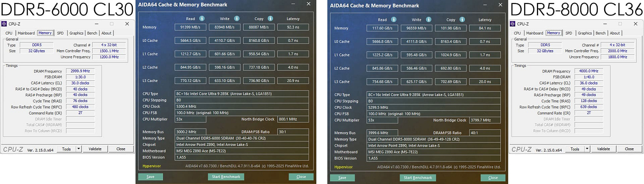Viewport: 644px width, 184px height.
Task: Click Validate button in right CPU-Z window
Action: [603, 149]
